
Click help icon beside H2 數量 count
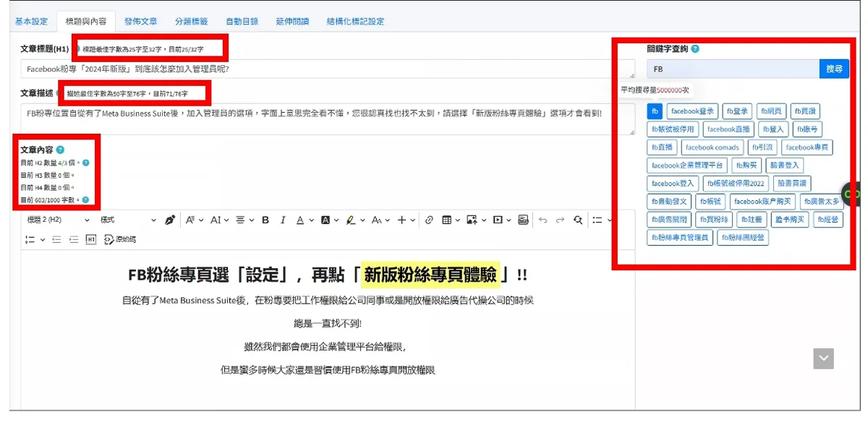pos(86,163)
